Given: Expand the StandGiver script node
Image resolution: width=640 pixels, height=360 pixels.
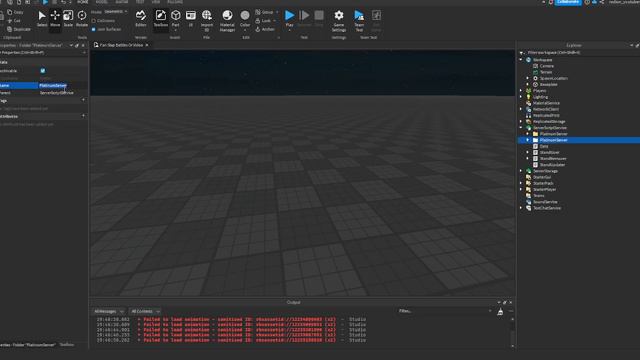Looking at the screenshot, I should pyautogui.click(x=527, y=152).
